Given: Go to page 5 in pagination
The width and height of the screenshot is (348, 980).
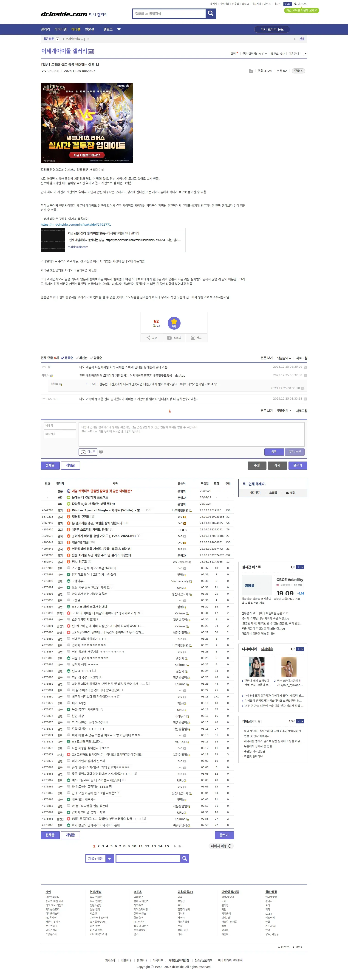Looking at the screenshot, I should (111, 846).
